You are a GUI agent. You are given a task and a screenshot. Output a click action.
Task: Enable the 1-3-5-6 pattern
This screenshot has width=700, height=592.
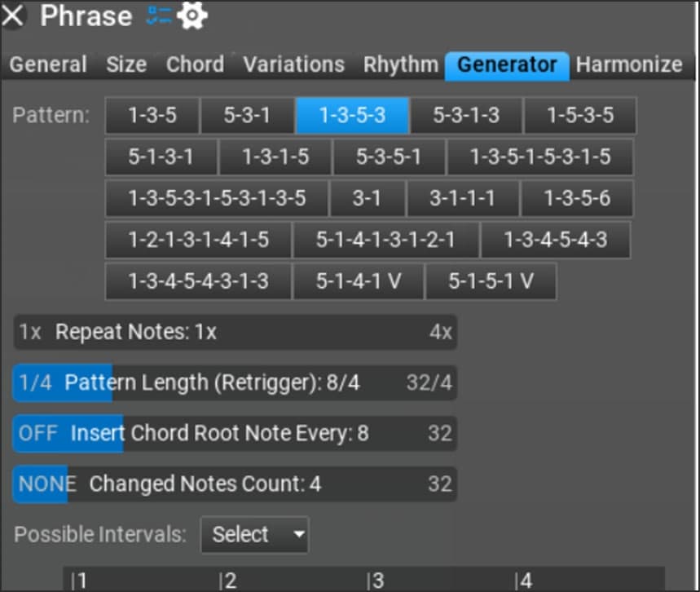[576, 198]
